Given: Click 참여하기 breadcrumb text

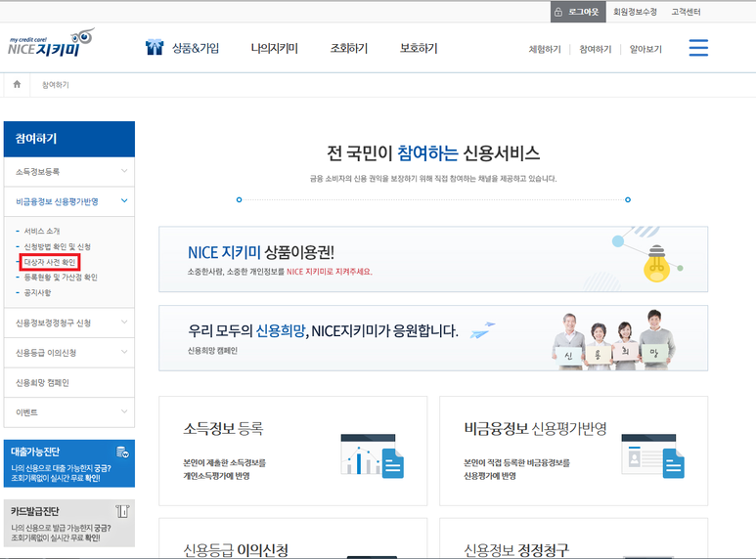Looking at the screenshot, I should click(56, 85).
